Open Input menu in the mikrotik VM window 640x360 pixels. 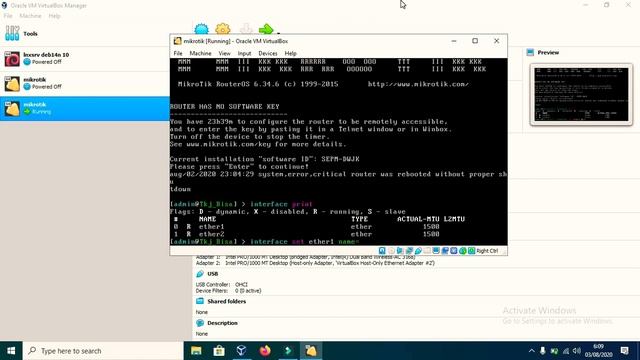[x=244, y=53]
